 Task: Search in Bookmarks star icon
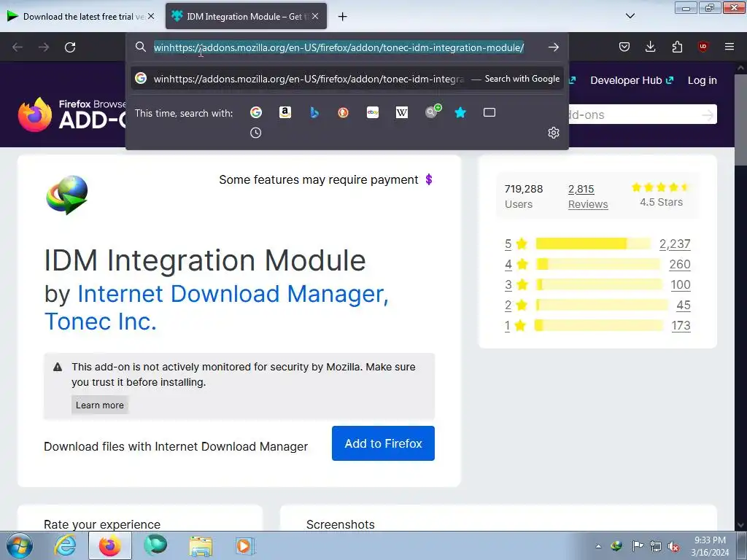[460, 112]
